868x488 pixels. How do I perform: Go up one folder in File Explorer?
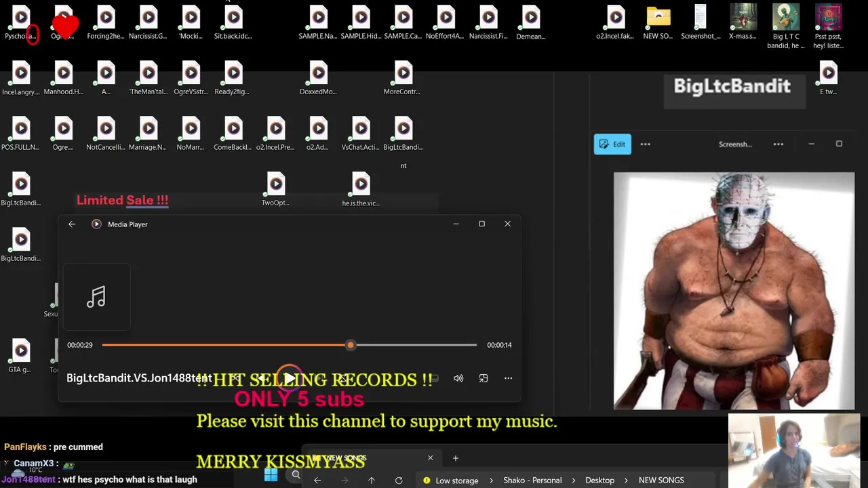point(372,481)
